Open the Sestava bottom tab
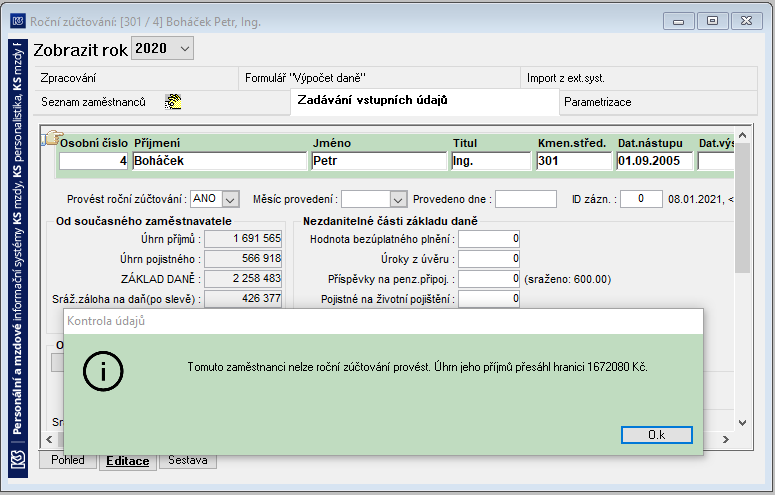The image size is (775, 495). pos(187,460)
